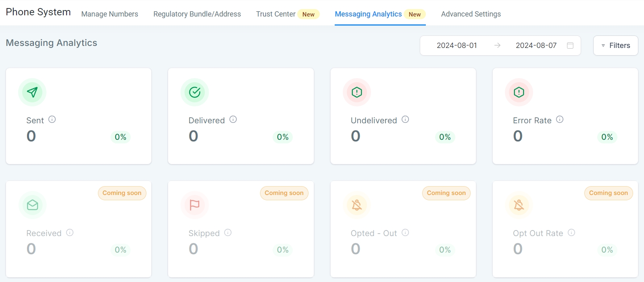
Task: Switch to the Manage Numbers tab
Action: point(110,14)
